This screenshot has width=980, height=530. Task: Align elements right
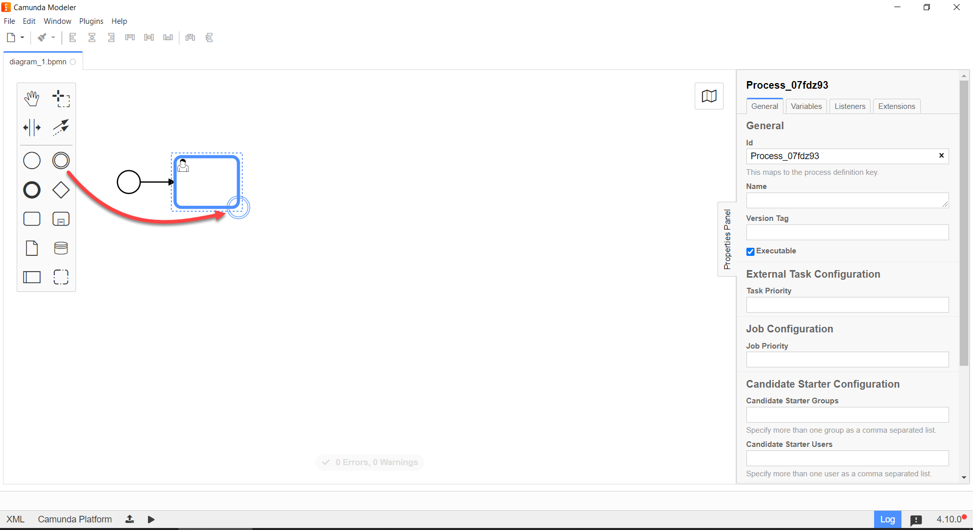[111, 37]
